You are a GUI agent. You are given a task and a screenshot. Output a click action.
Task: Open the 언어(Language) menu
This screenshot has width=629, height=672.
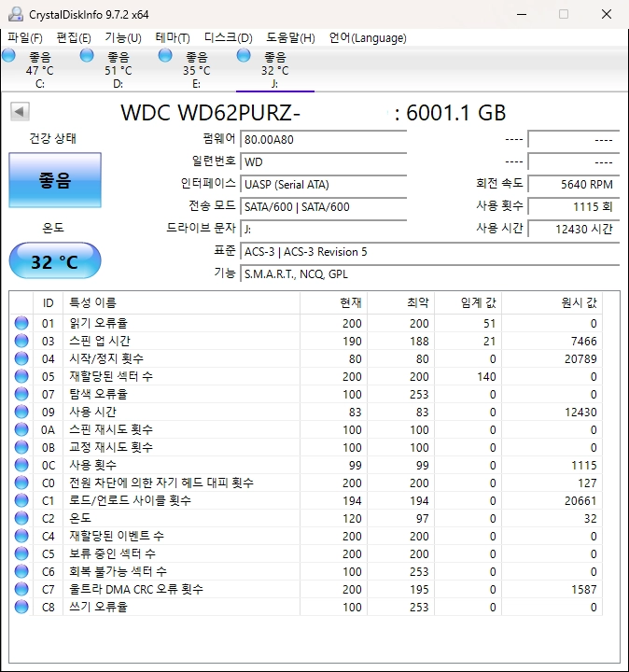(x=368, y=38)
